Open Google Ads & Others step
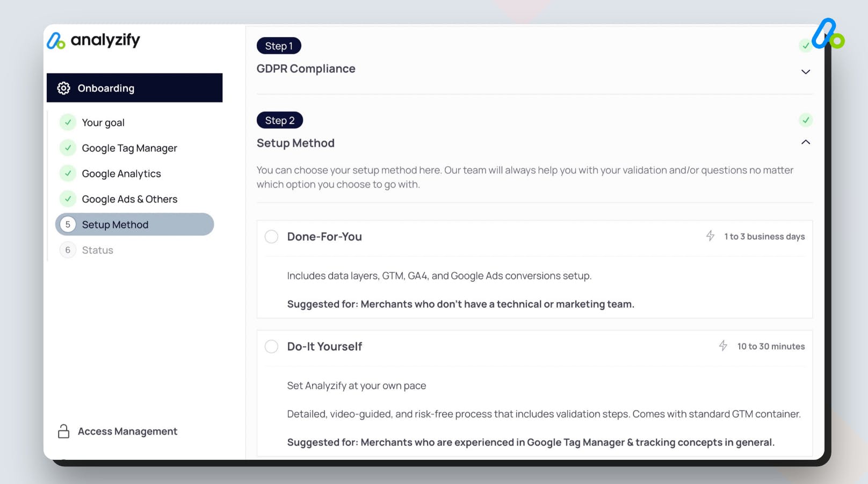Screen dimensions: 868x484 click(x=129, y=199)
